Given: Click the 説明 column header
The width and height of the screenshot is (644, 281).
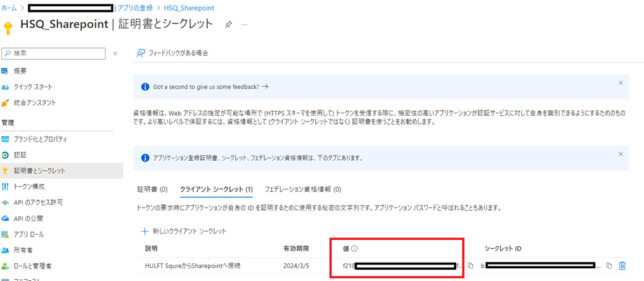Looking at the screenshot, I should point(151,249).
